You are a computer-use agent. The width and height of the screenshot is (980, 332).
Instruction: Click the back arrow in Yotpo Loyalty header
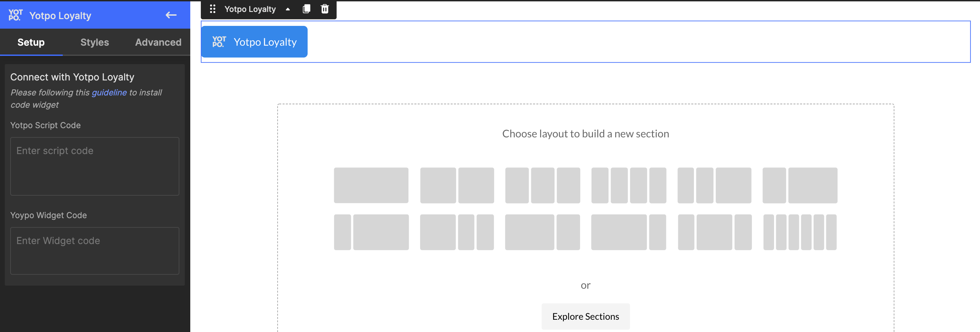pyautogui.click(x=171, y=15)
